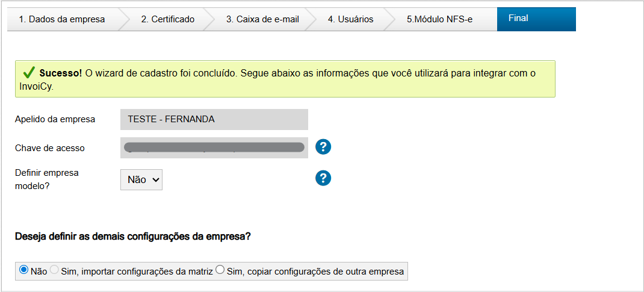This screenshot has width=644, height=292.
Task: Click the green success checkmark icon
Action: point(28,72)
